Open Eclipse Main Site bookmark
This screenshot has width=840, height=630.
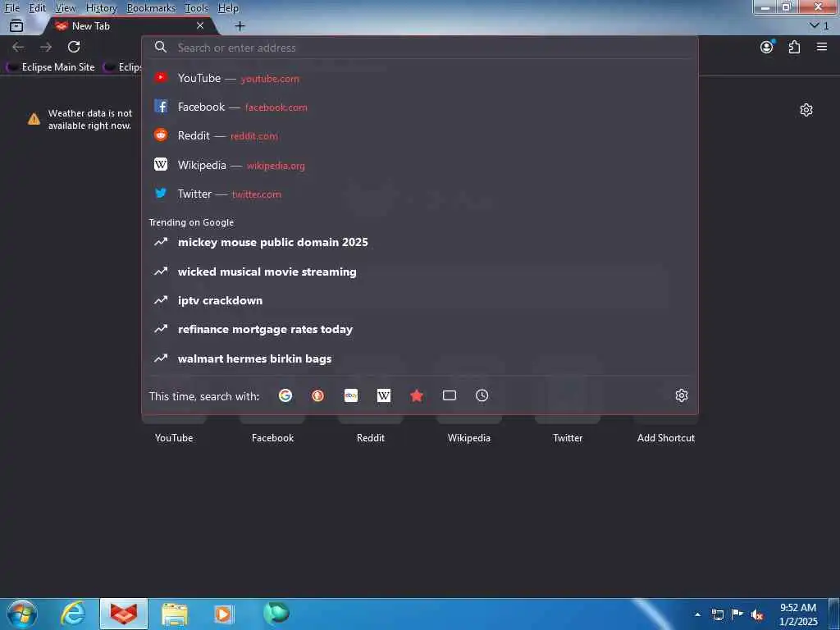(51, 67)
